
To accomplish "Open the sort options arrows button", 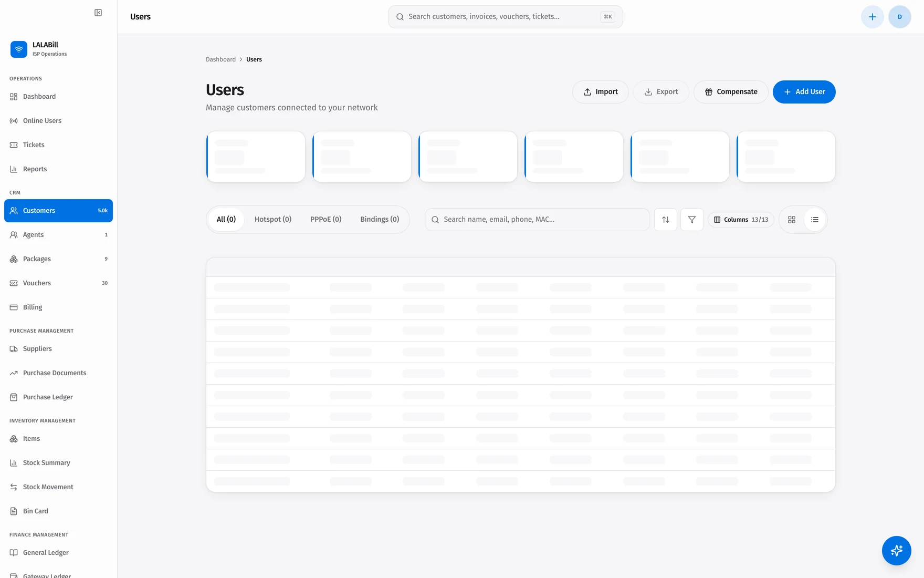I will [666, 220].
